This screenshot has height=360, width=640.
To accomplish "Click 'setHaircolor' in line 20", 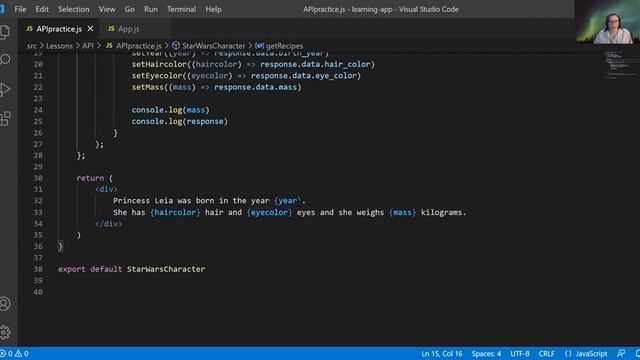I will point(159,64).
